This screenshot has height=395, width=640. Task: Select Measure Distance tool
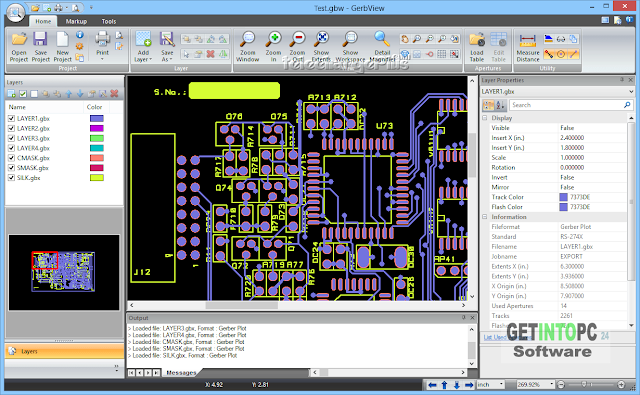click(x=528, y=47)
